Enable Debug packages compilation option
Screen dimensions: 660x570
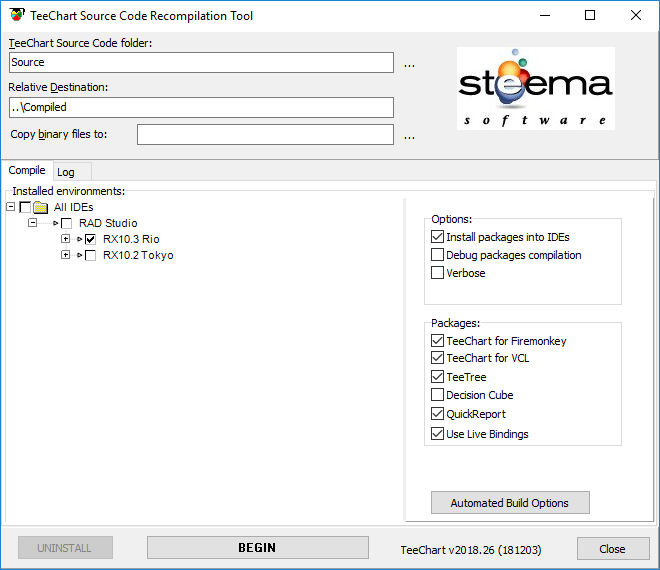tap(437, 255)
